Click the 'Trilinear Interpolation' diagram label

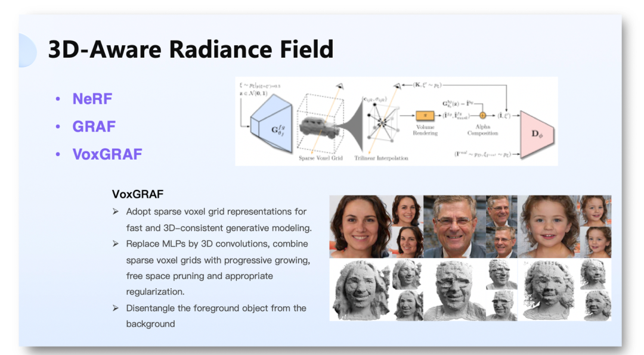pyautogui.click(x=381, y=158)
